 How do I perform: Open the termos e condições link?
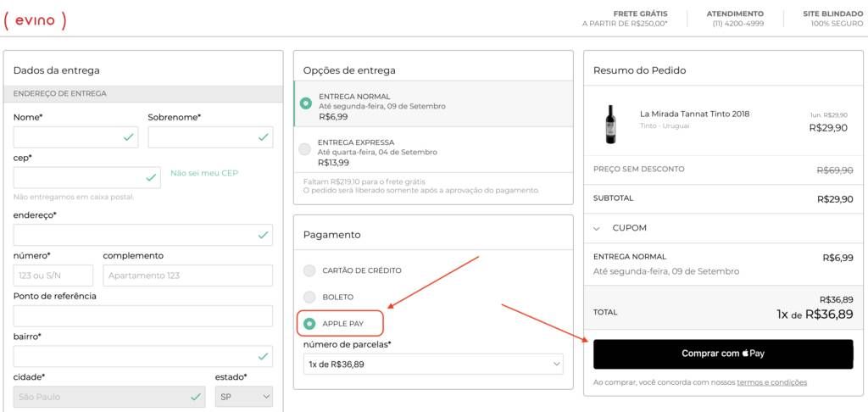771,382
